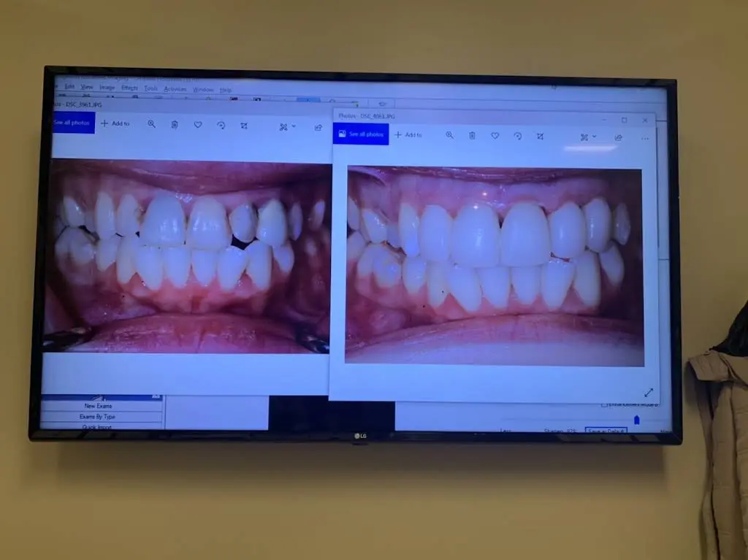Zoom in on the DSC_3961 photo window

click(x=151, y=124)
